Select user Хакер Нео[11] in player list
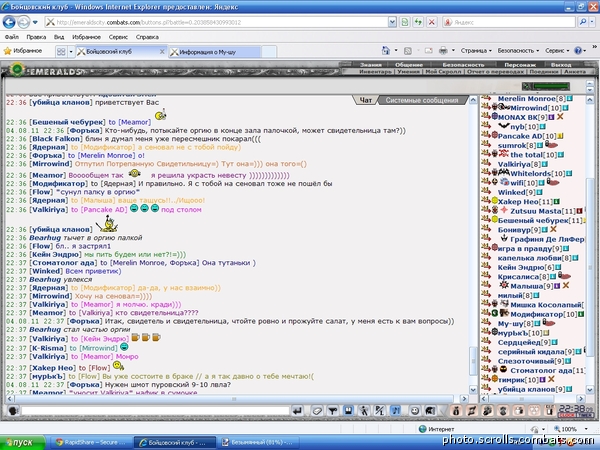The image size is (600, 450). pos(523,201)
